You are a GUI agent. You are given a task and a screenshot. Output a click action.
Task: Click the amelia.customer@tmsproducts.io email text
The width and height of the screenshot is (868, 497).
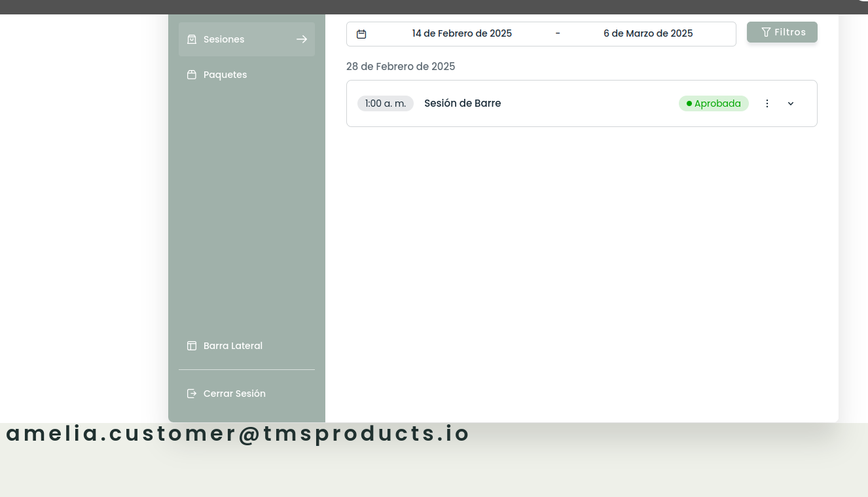(238, 433)
